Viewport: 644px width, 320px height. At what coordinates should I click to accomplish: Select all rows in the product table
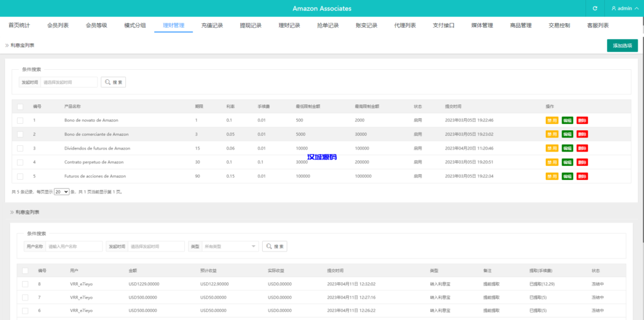pyautogui.click(x=20, y=107)
